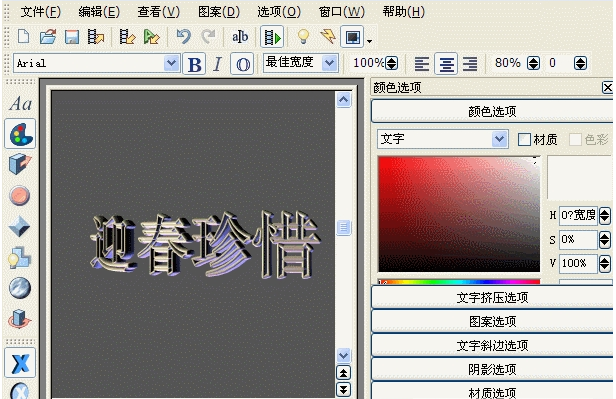Adjust the S saturation spinner
616x399 pixels.
coord(605,240)
